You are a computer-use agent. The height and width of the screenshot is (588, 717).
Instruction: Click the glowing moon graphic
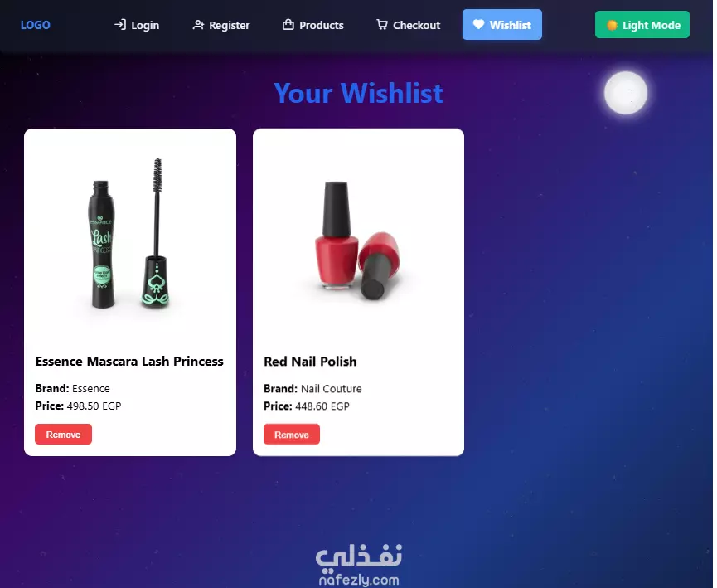coord(626,93)
